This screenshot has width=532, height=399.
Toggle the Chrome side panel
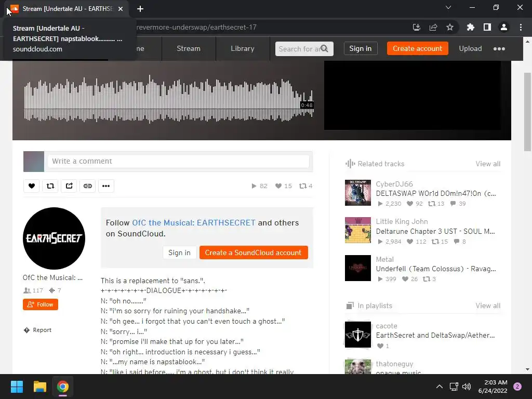(x=487, y=27)
